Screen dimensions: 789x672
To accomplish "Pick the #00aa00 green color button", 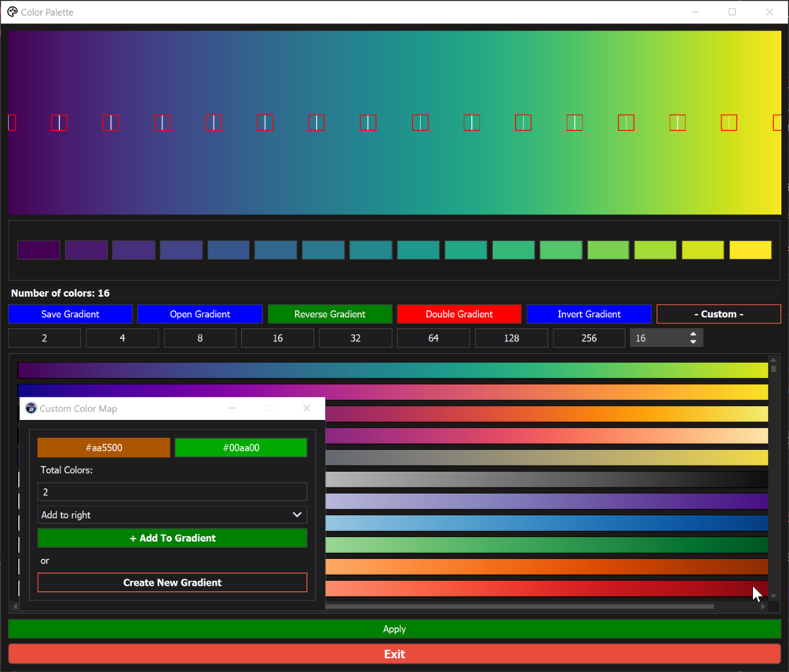I will tap(241, 447).
